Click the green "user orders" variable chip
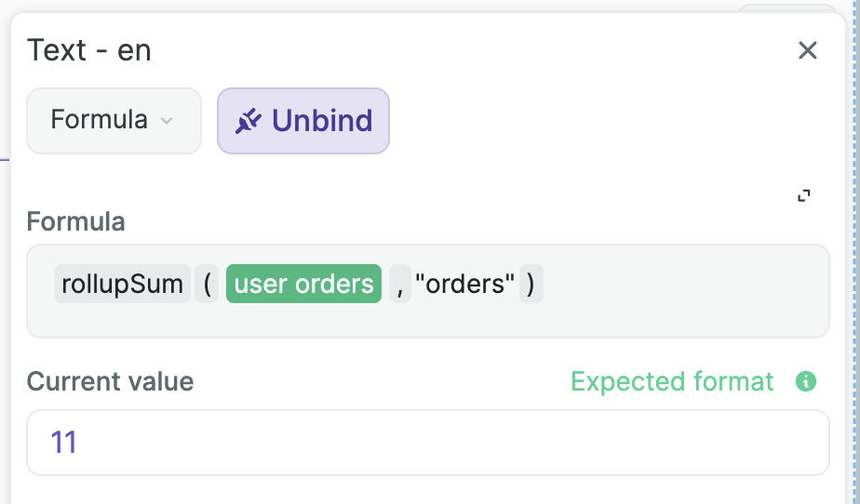The image size is (860, 504). pos(303,285)
